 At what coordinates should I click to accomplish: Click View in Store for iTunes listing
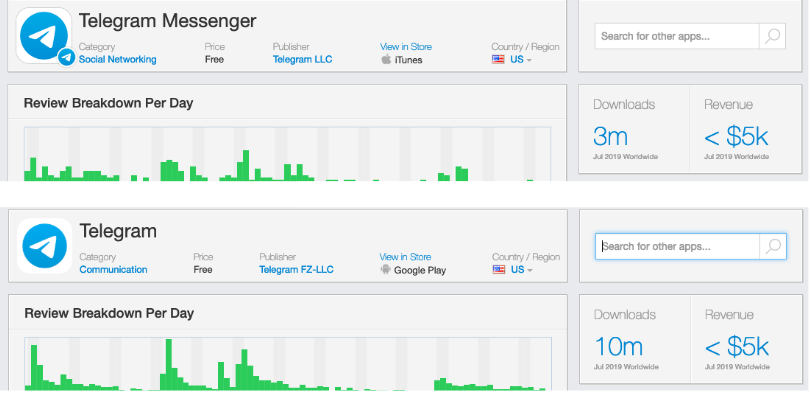pyautogui.click(x=406, y=47)
